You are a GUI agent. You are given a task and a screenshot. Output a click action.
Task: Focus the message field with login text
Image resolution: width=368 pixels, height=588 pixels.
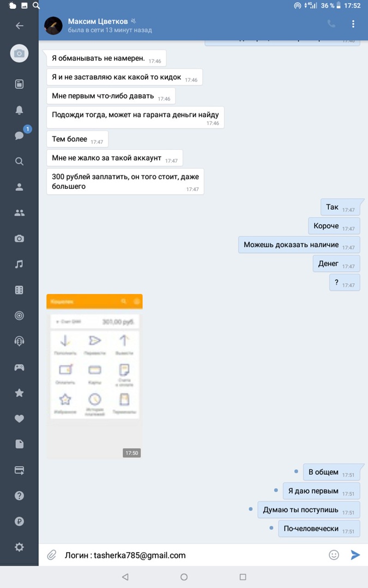tap(191, 555)
